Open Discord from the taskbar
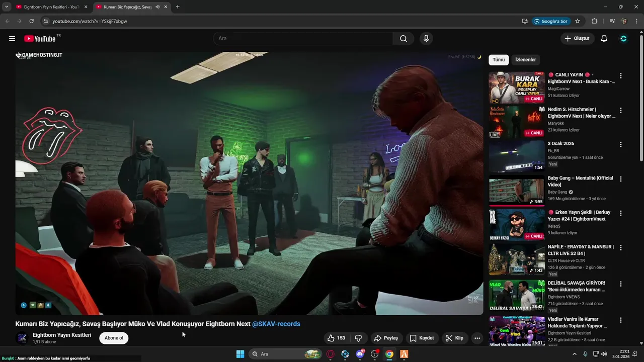This screenshot has height=362, width=644. [x=360, y=354]
